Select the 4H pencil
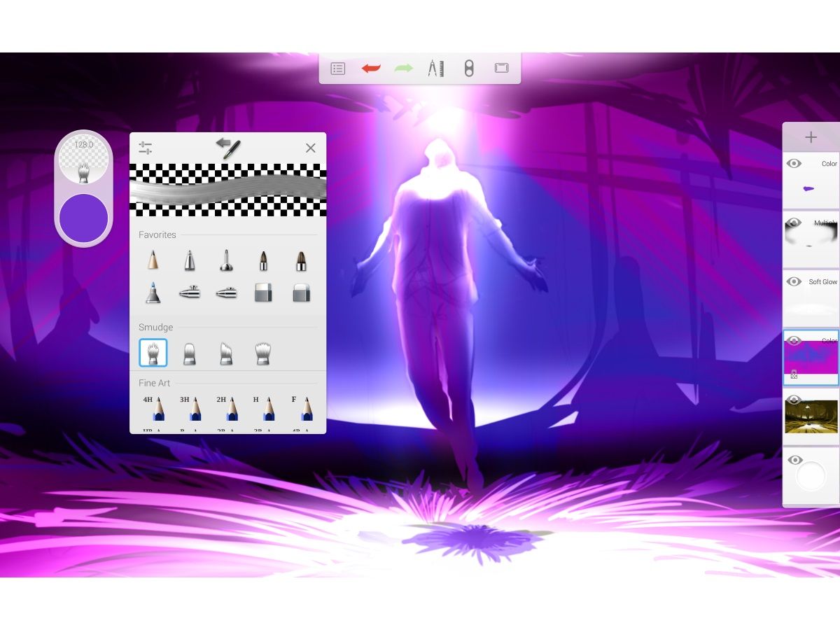 (153, 408)
